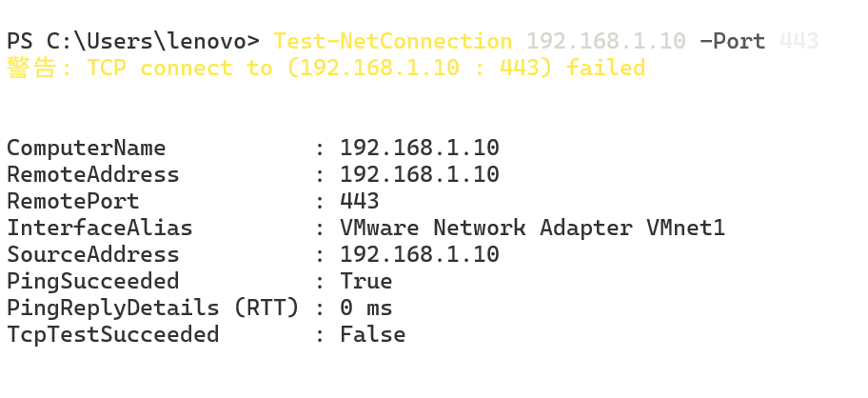Select the False value of TcpTestSucceeded
The image size is (868, 398).
click(x=372, y=335)
